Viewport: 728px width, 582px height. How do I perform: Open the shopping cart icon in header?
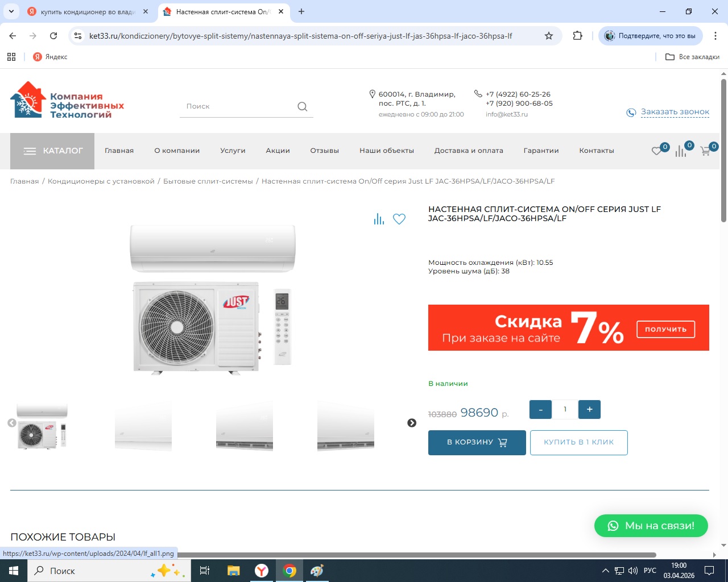706,151
